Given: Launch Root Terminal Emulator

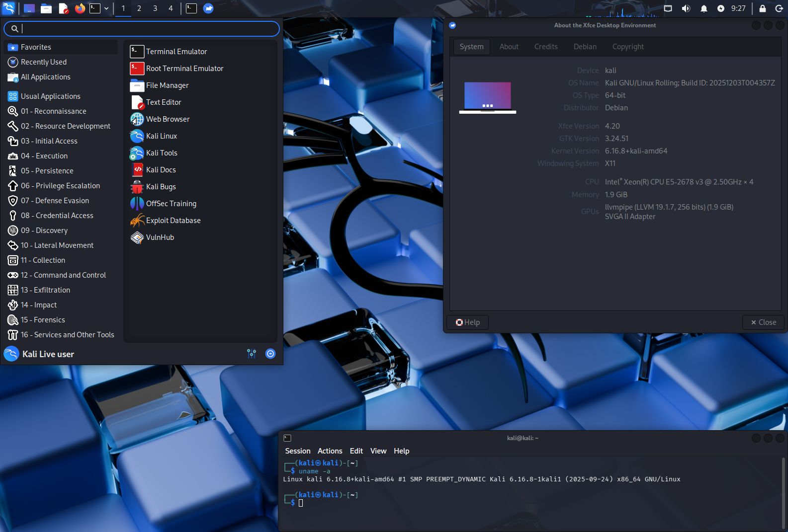Looking at the screenshot, I should [x=184, y=69].
